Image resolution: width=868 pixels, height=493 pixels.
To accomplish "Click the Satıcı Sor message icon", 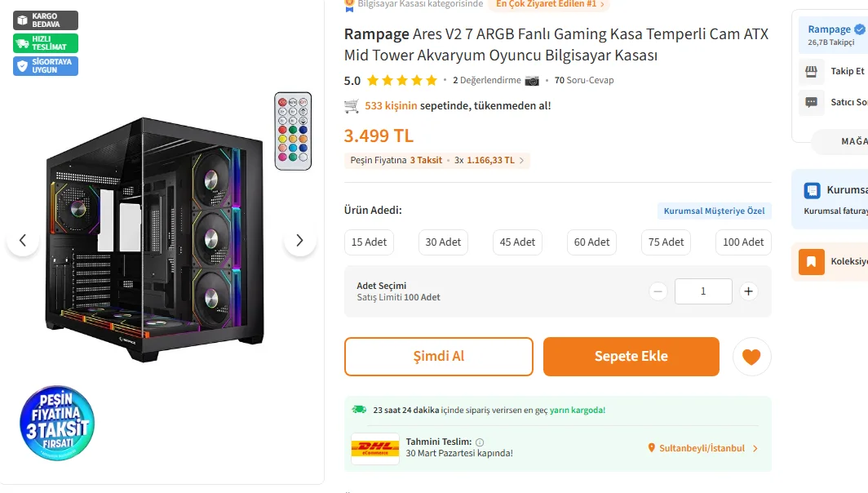I will click(x=811, y=102).
